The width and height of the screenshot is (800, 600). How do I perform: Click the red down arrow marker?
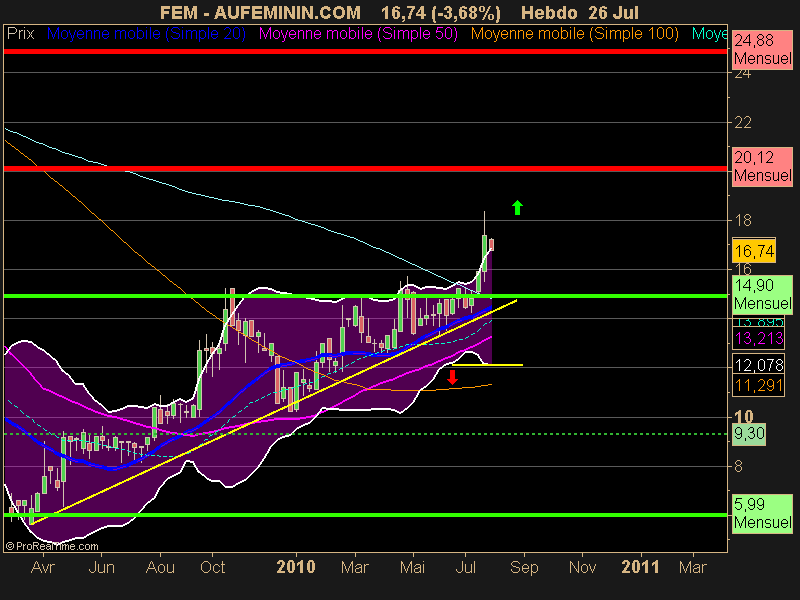point(452,377)
